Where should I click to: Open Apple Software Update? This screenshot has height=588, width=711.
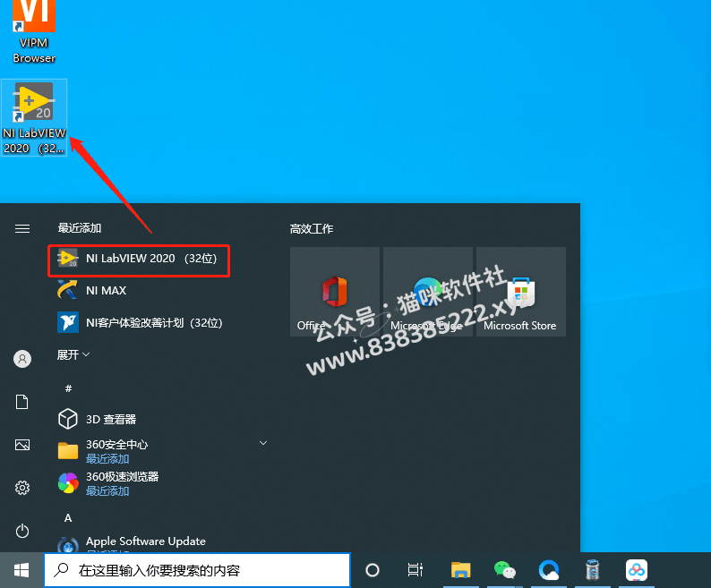146,541
